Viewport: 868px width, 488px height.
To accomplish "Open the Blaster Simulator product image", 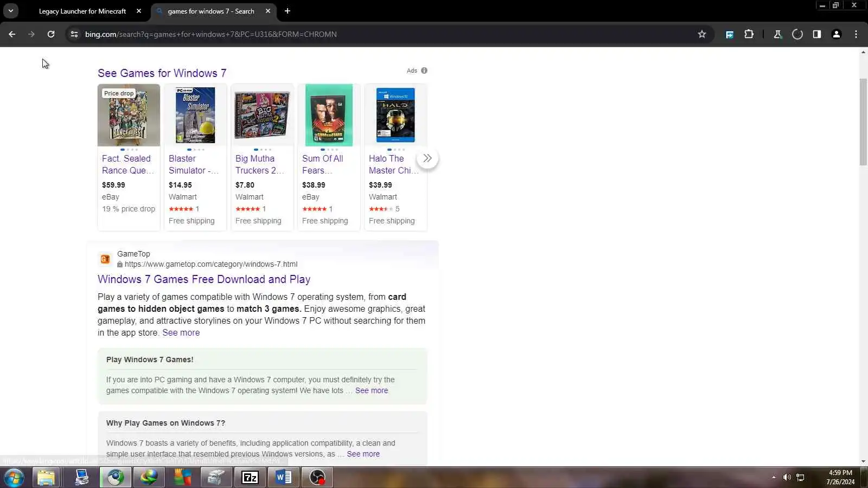I will tap(195, 115).
